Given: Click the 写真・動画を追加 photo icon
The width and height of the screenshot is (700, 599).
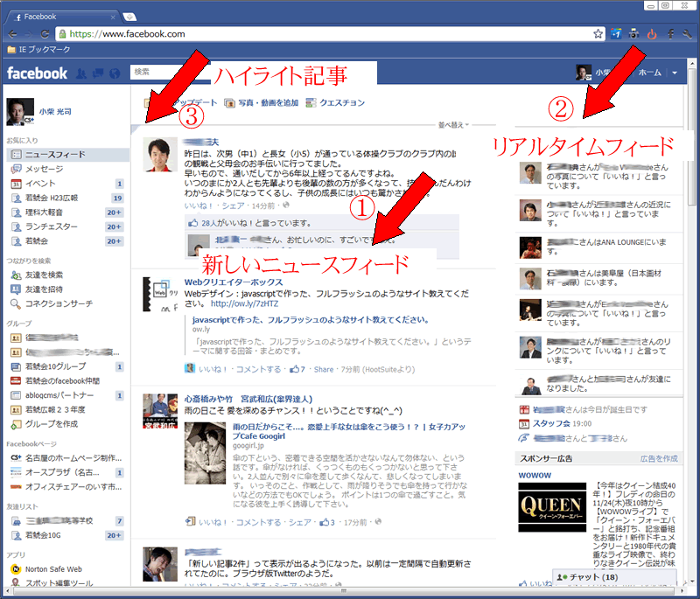Looking at the screenshot, I should point(229,103).
